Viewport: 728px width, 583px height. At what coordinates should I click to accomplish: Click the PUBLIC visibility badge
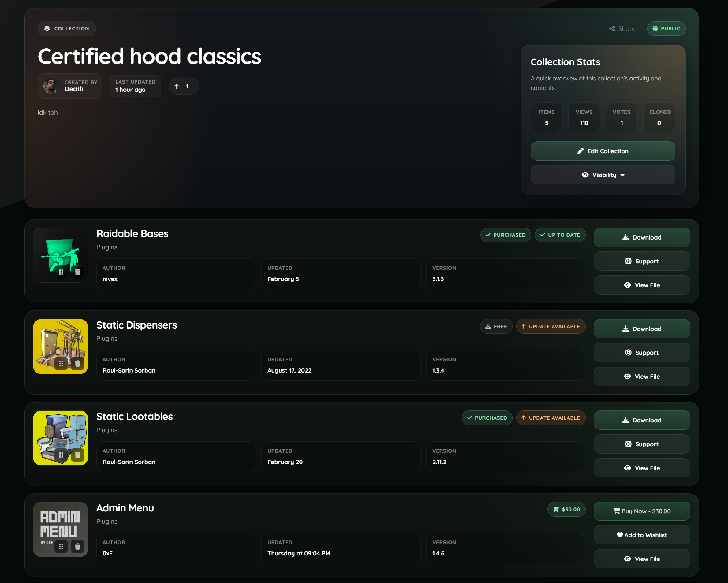[666, 29]
